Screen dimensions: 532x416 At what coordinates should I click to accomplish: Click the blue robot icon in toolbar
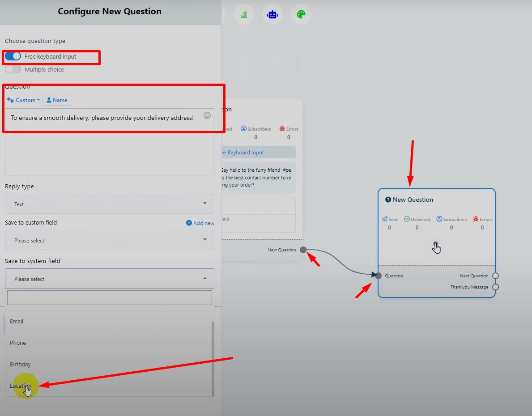click(272, 15)
